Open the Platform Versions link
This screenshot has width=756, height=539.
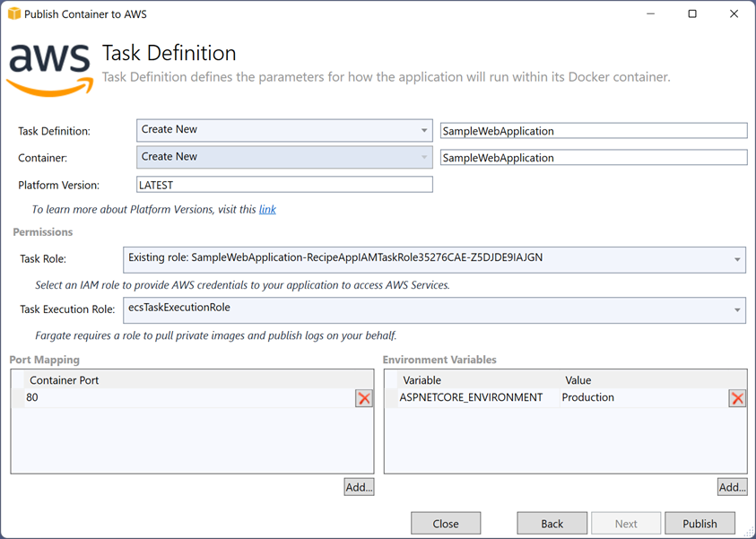(267, 209)
